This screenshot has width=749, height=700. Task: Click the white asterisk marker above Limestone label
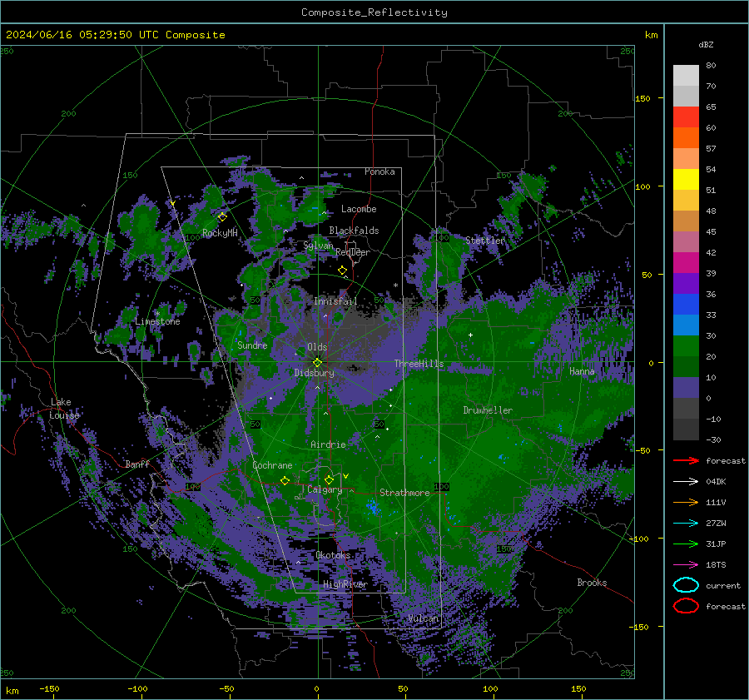click(157, 314)
